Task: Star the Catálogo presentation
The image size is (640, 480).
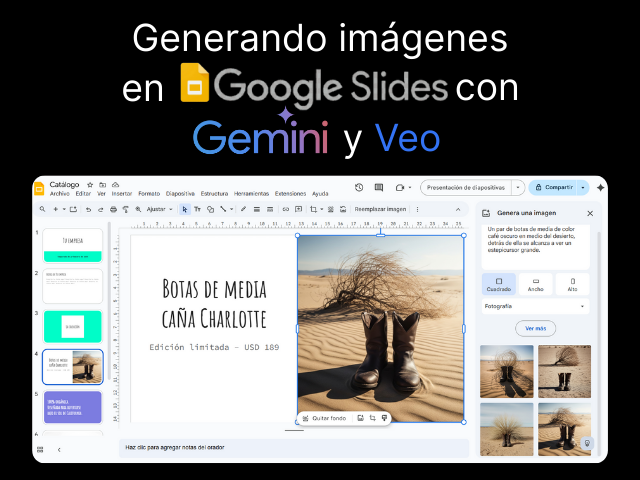Action: click(90, 185)
